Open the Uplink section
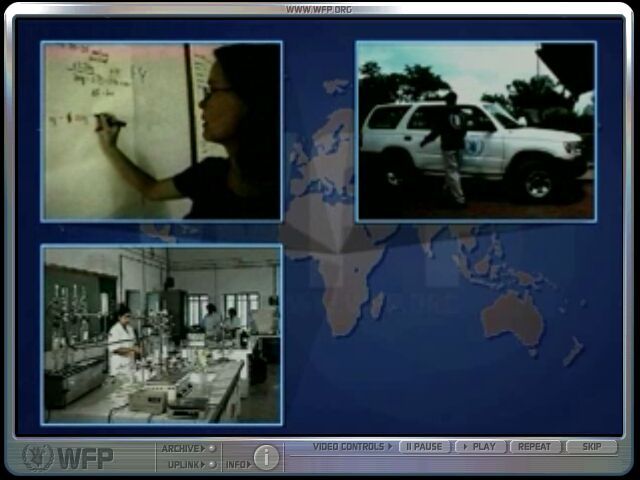The image size is (640, 480). click(x=181, y=464)
